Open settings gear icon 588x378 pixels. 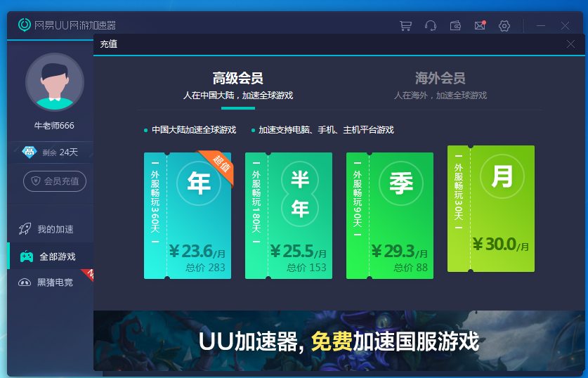(x=504, y=25)
